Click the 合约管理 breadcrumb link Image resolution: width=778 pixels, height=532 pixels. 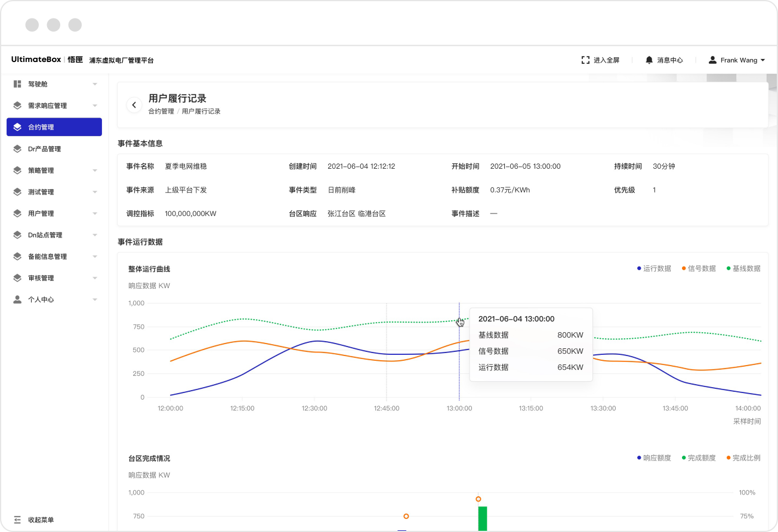(160, 112)
